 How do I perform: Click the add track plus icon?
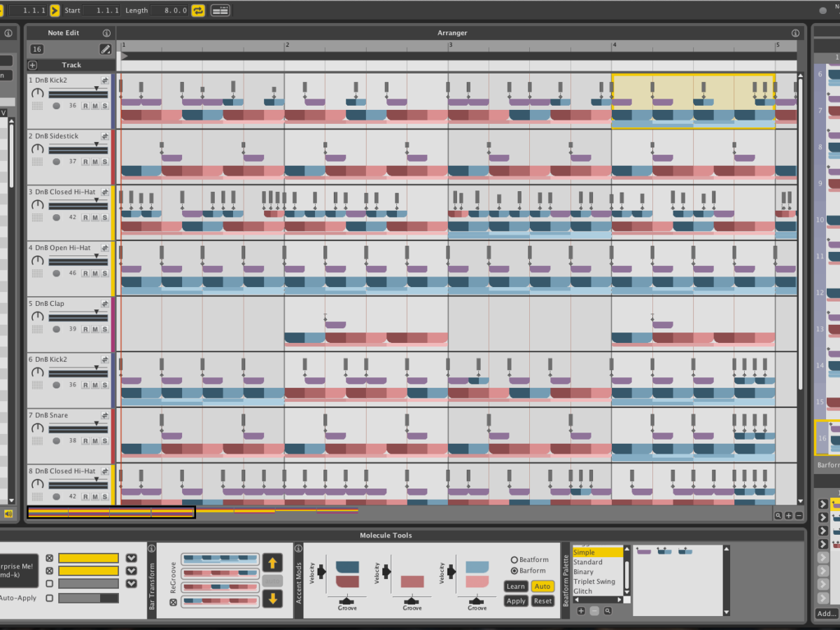click(x=33, y=65)
